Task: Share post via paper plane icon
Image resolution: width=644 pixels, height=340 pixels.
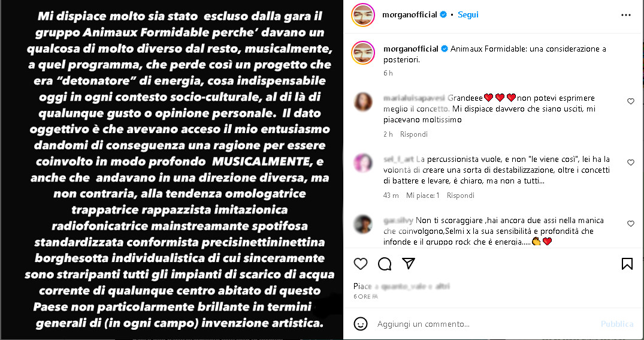Action: 408,263
